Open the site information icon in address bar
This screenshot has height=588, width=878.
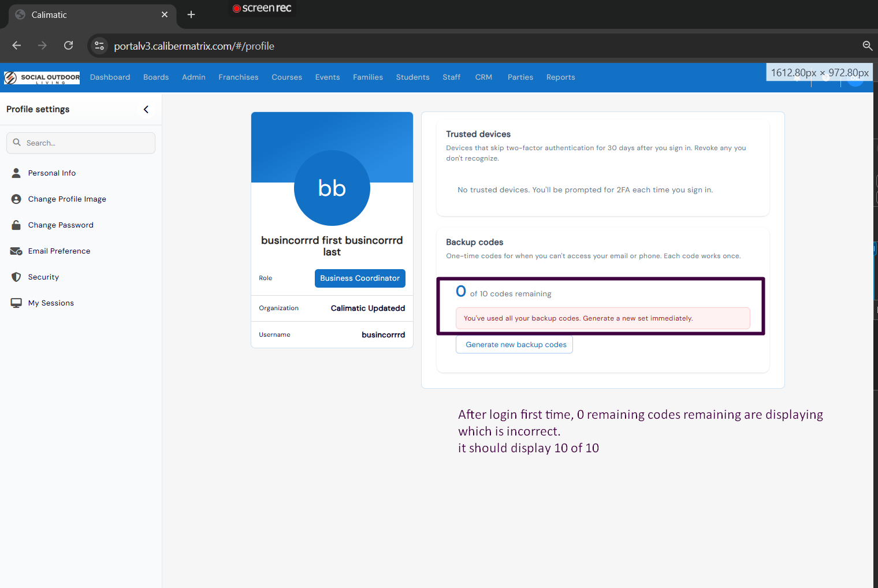pyautogui.click(x=99, y=46)
